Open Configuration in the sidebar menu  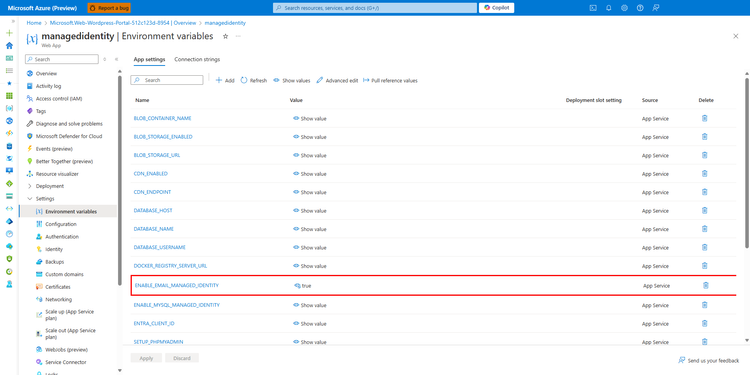61,224
